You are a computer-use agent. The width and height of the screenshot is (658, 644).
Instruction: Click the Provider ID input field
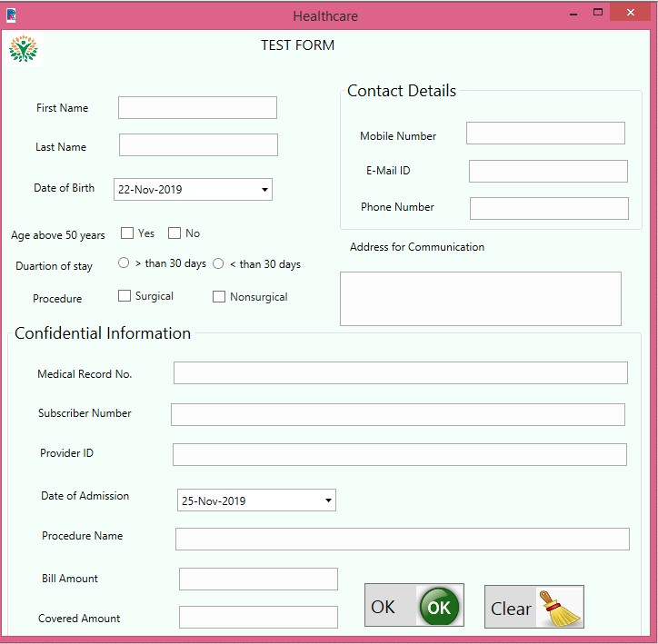point(399,454)
